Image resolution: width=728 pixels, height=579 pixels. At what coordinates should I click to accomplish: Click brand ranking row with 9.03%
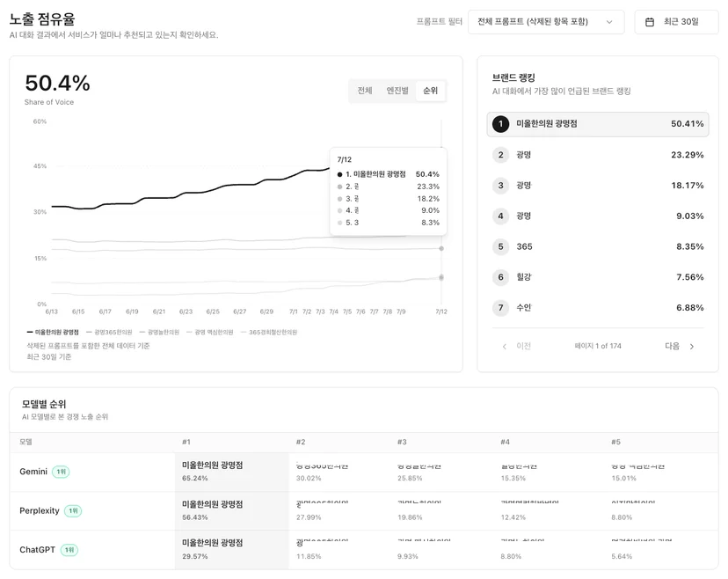point(598,216)
